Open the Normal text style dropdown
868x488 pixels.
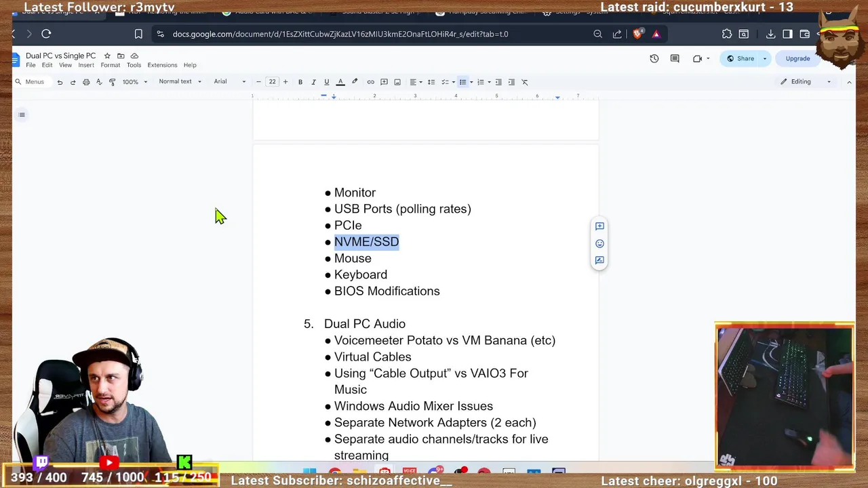click(180, 82)
